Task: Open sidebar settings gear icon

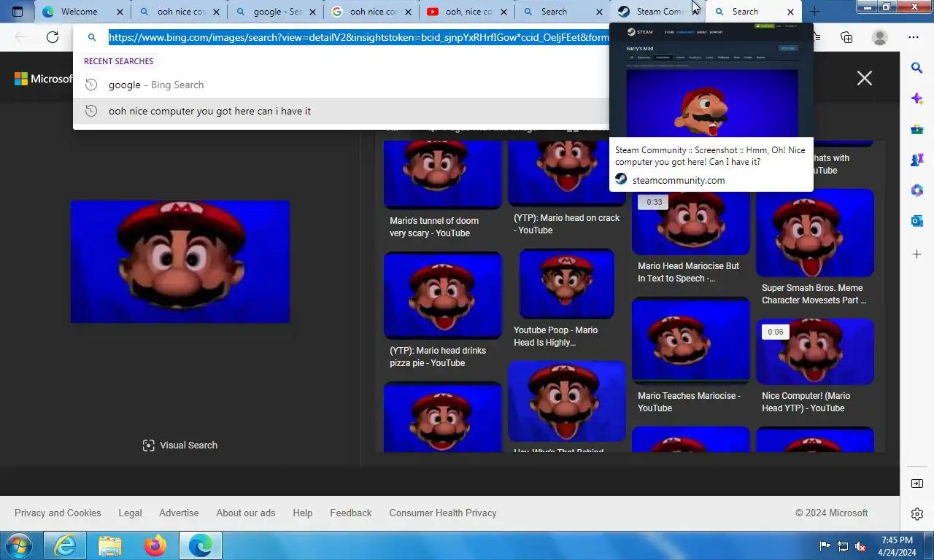Action: click(x=917, y=514)
